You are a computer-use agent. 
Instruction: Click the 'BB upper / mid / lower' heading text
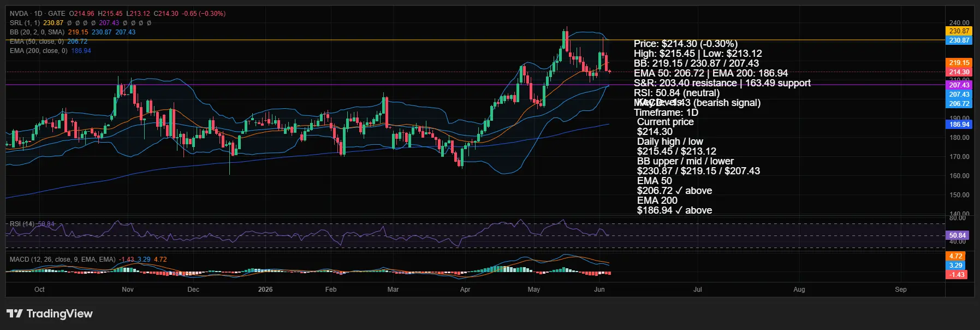[x=685, y=161]
